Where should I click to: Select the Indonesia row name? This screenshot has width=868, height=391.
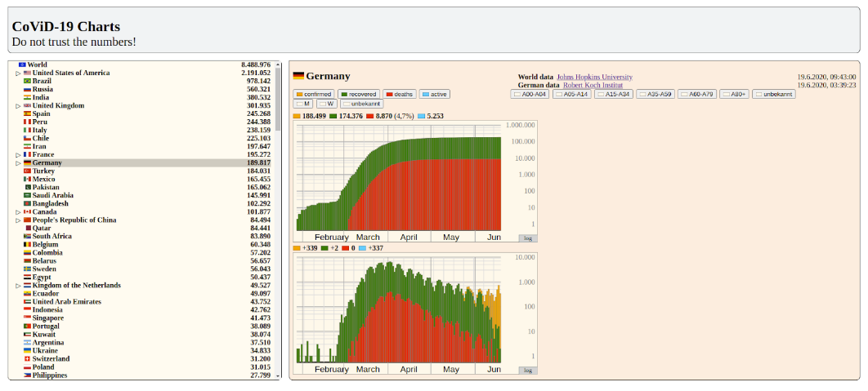(x=47, y=309)
